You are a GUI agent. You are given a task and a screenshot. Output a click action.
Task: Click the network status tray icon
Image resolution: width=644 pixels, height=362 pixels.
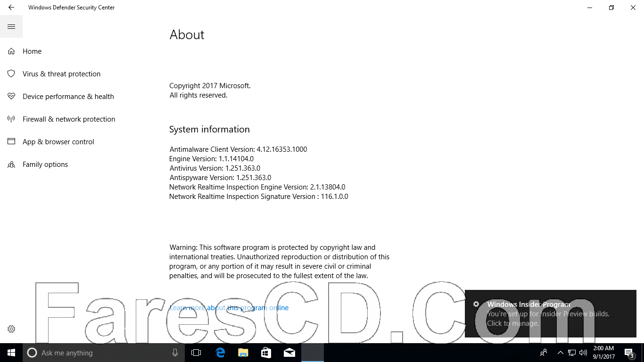coord(572,353)
